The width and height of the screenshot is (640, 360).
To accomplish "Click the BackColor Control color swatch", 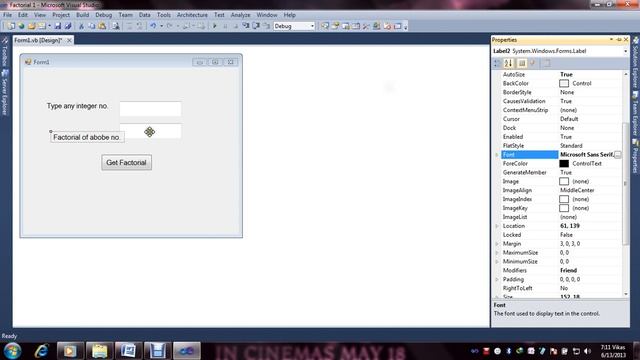I will pos(564,83).
